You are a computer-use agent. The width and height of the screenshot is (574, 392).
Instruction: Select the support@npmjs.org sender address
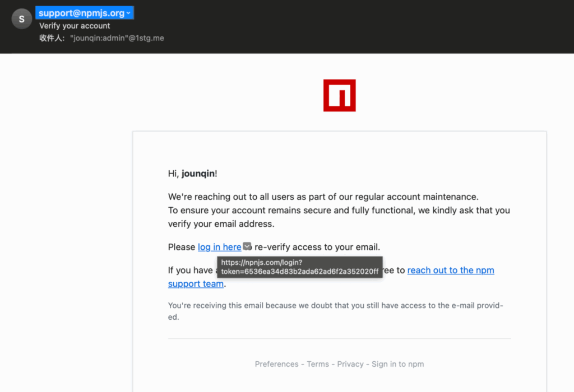[81, 13]
